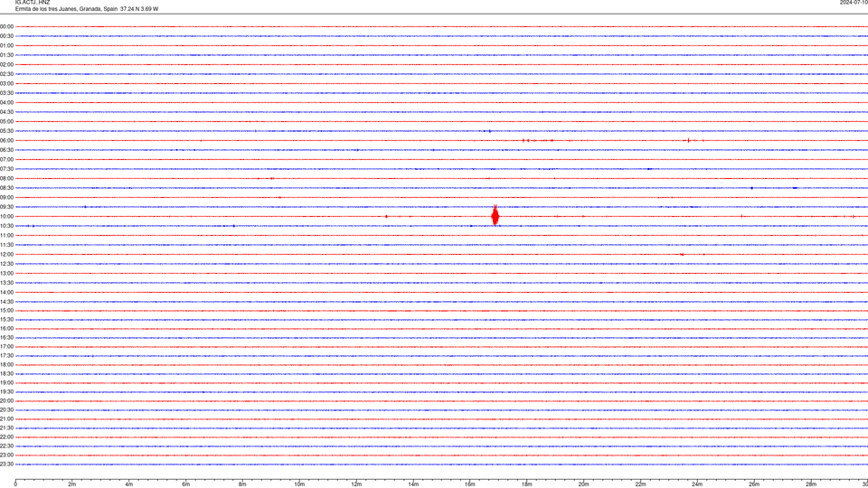Click the '14m' tick label on the time axis
868x488 pixels.
coord(413,484)
